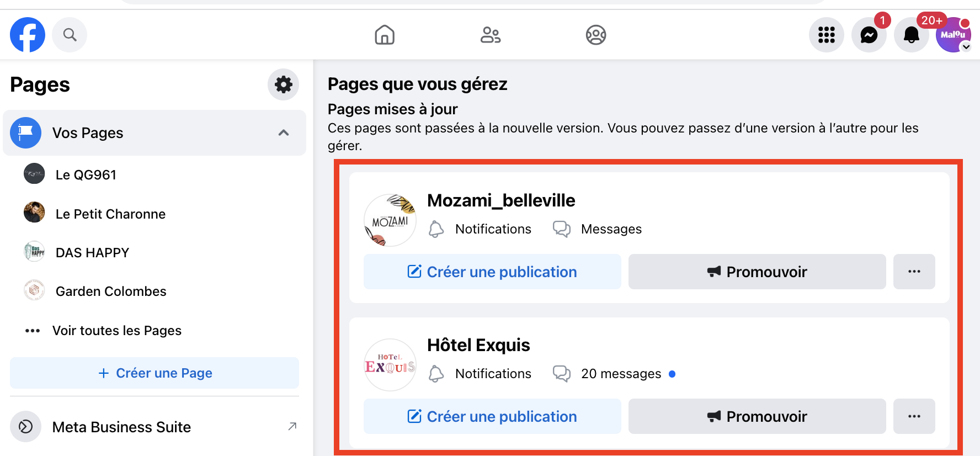
Task: Open the nine-dot menu grid icon
Action: click(826, 35)
